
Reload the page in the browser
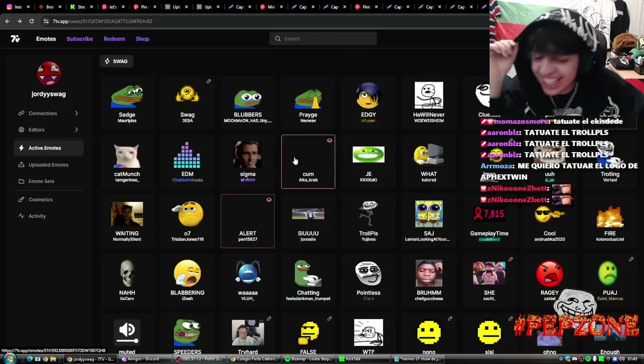[31, 21]
